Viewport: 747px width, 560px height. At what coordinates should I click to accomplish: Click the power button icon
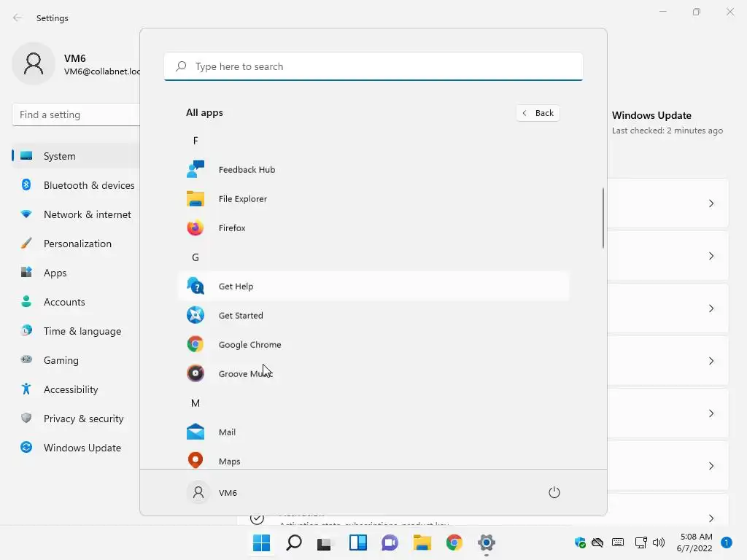pyautogui.click(x=554, y=492)
